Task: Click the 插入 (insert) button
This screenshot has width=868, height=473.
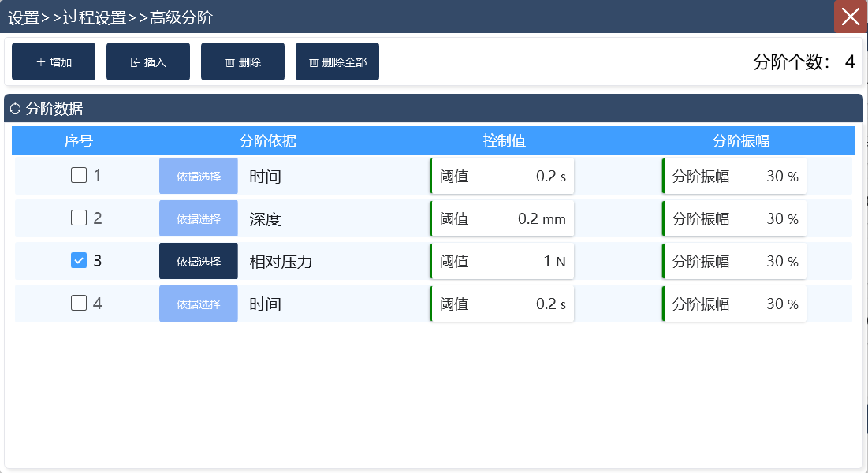Action: pos(148,61)
